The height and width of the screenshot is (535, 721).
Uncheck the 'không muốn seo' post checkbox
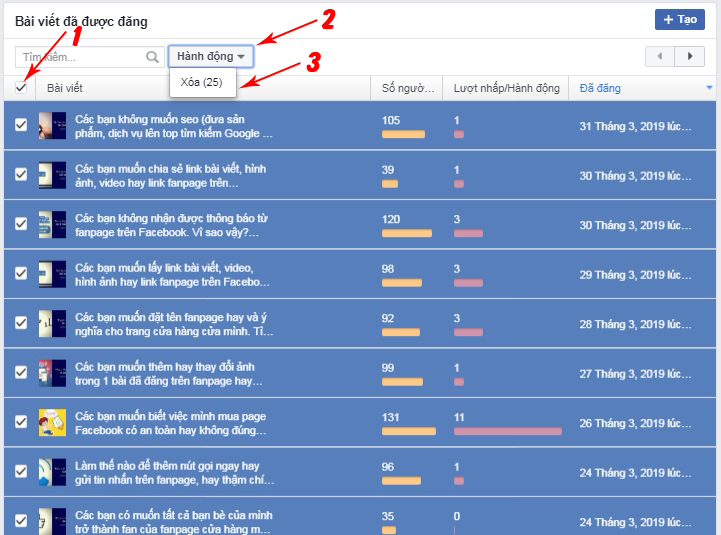pos(21,125)
